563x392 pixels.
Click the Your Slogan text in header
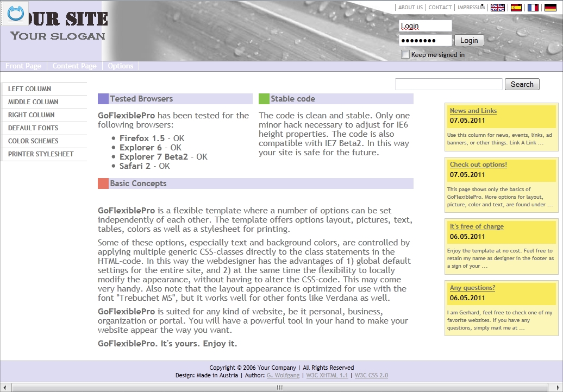coord(58,36)
